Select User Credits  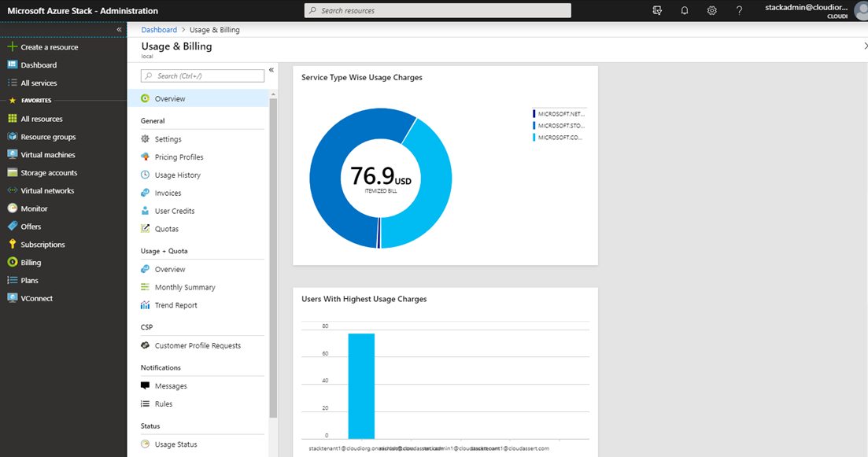click(x=175, y=211)
